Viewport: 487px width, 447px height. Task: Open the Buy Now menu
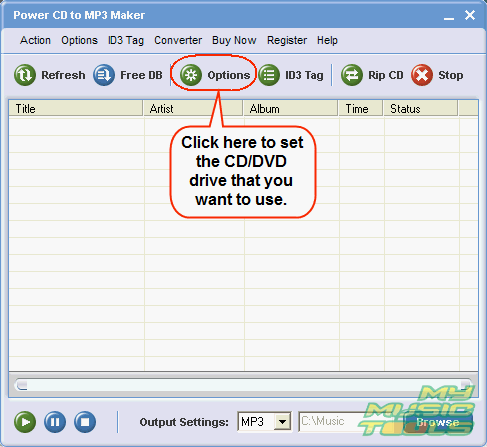pos(234,40)
